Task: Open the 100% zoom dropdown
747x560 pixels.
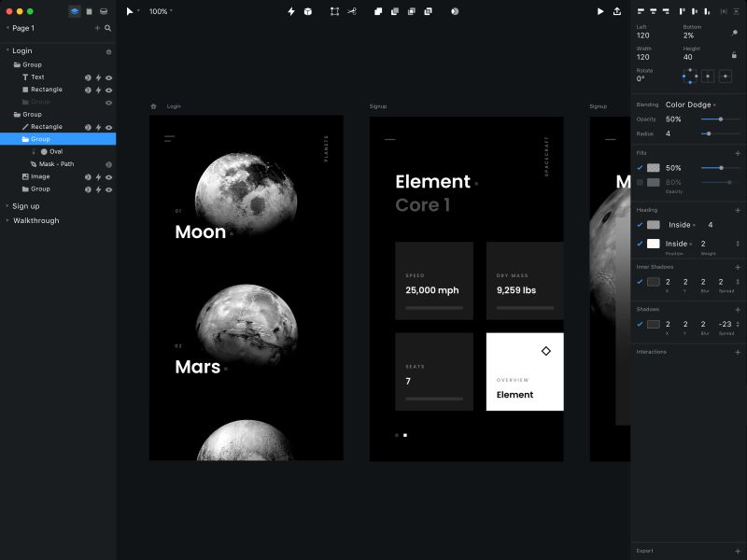Action: pyautogui.click(x=161, y=11)
